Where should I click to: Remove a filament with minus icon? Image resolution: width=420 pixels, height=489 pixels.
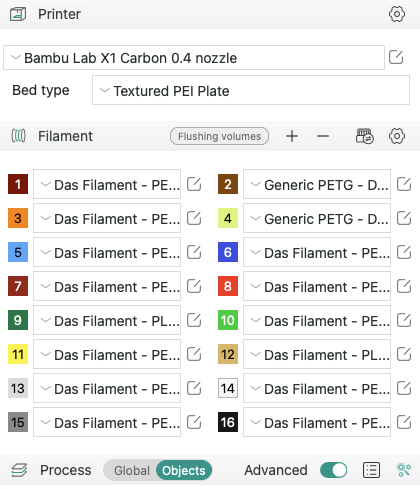coord(323,136)
